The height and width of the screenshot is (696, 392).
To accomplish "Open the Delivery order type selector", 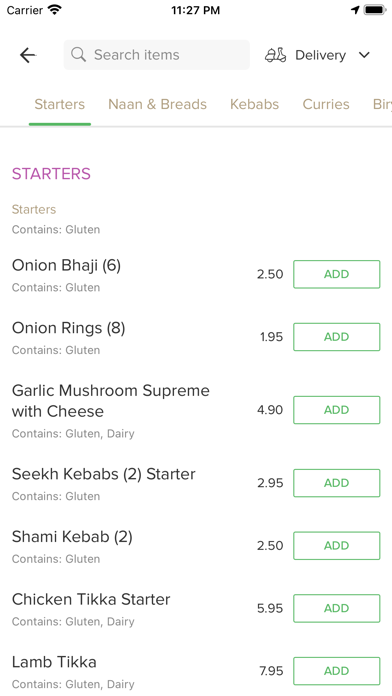I will (x=318, y=55).
